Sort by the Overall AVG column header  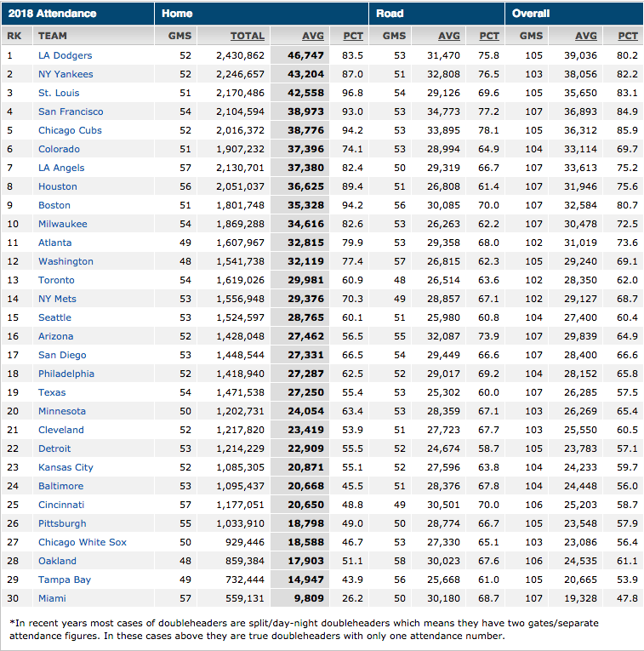[586, 36]
